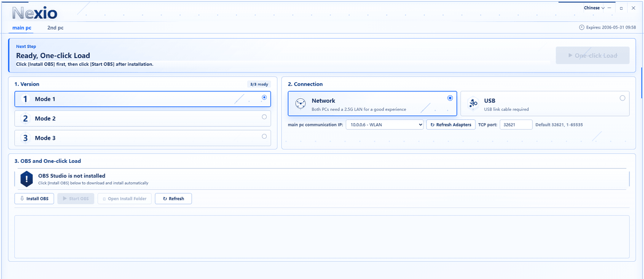Viewport: 644px width, 279px height.
Task: Click the 'Next Step' label
Action: click(x=26, y=47)
